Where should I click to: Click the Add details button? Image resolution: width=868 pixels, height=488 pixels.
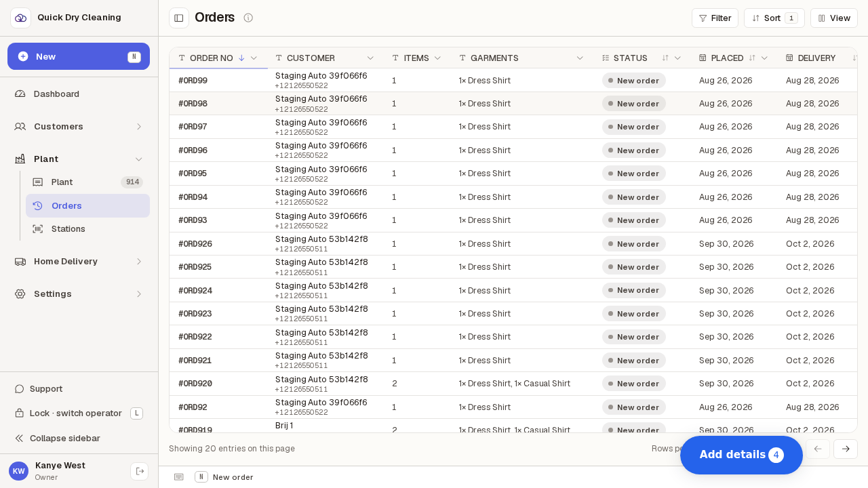point(741,455)
